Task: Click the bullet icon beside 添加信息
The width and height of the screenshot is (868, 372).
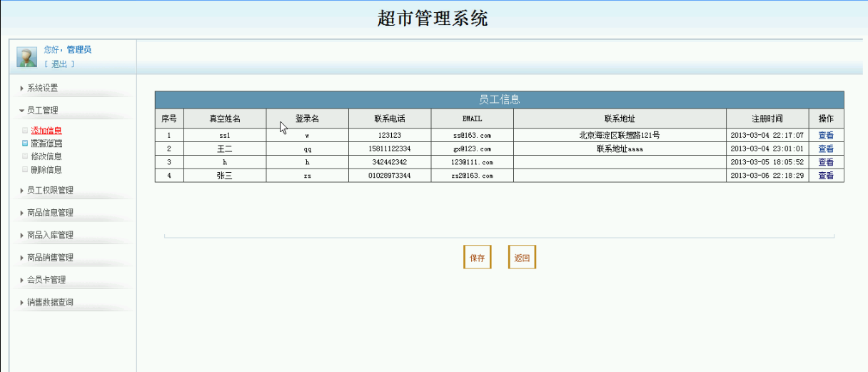Action: tap(25, 130)
